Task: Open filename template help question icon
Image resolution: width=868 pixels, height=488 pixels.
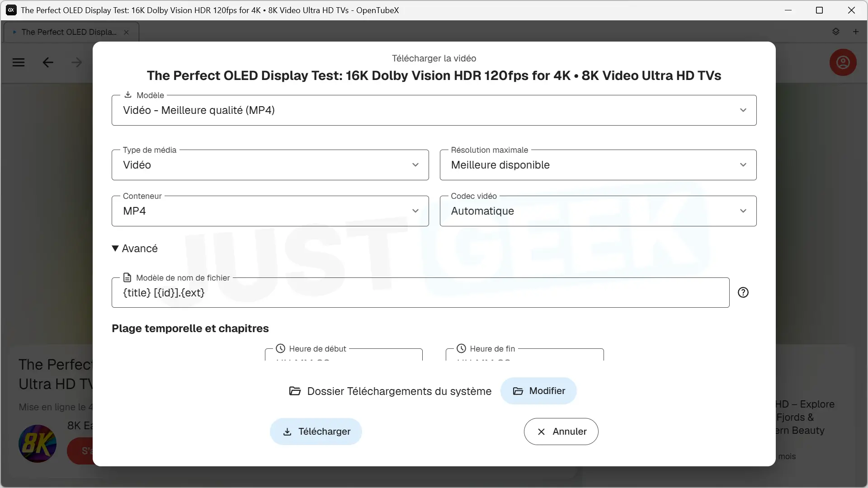Action: point(743,292)
